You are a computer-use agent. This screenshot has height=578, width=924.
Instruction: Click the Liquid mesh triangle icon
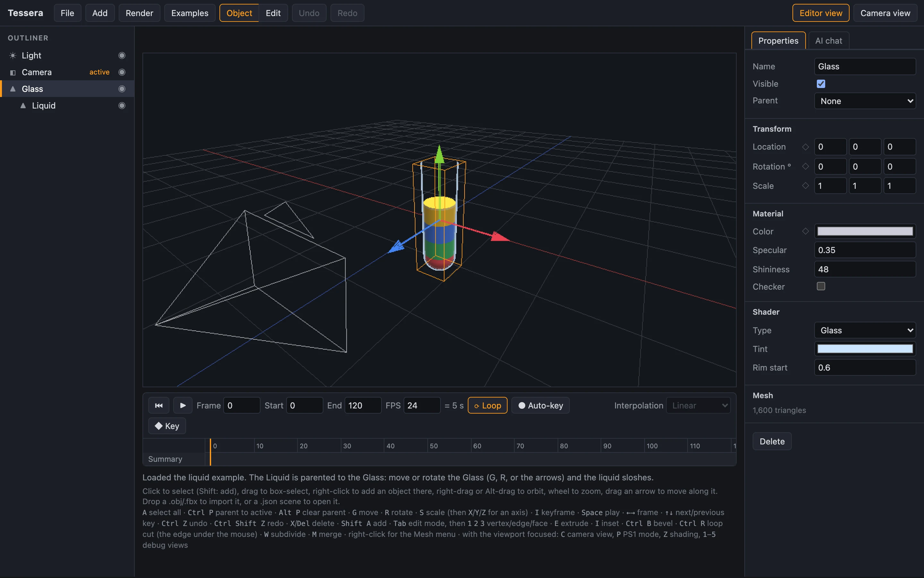pos(23,106)
